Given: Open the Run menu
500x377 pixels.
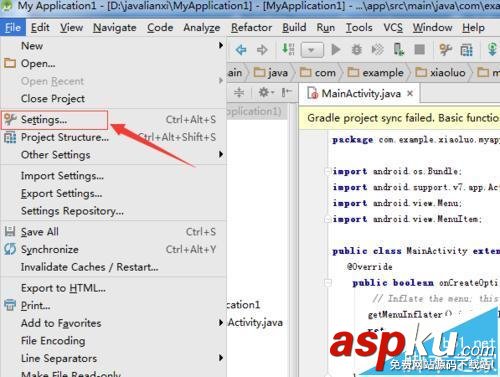Looking at the screenshot, I should [x=326, y=28].
